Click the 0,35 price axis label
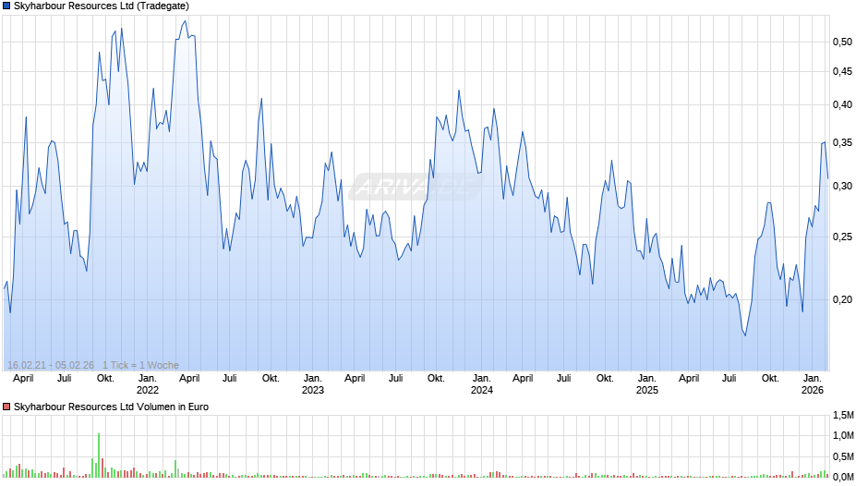The image size is (868, 486). point(842,143)
